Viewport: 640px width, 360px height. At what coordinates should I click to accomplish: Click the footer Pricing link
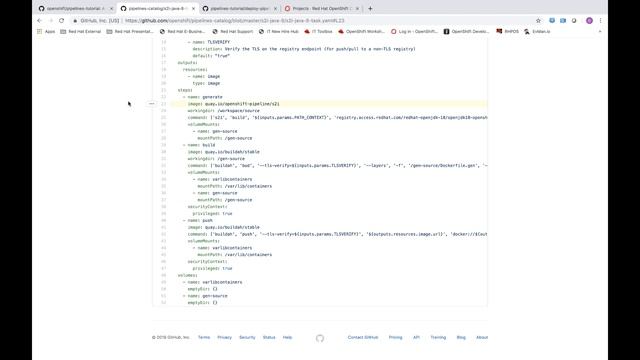(x=395, y=337)
